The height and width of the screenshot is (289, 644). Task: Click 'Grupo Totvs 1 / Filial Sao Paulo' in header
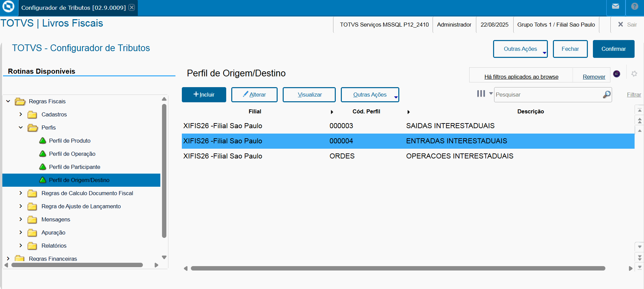tap(556, 25)
